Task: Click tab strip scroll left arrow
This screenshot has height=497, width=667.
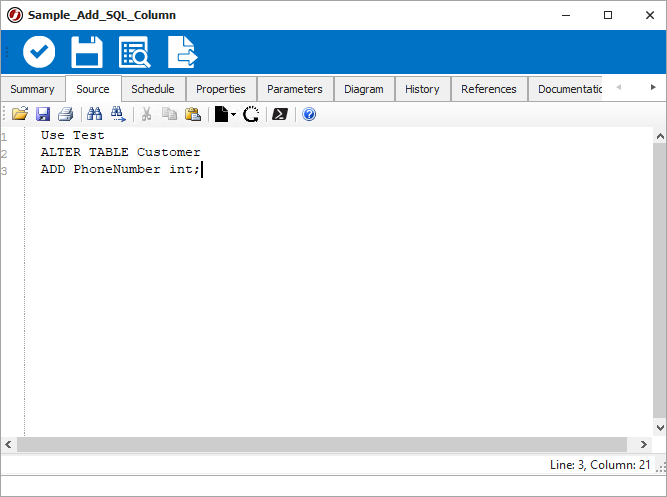Action: [x=619, y=87]
